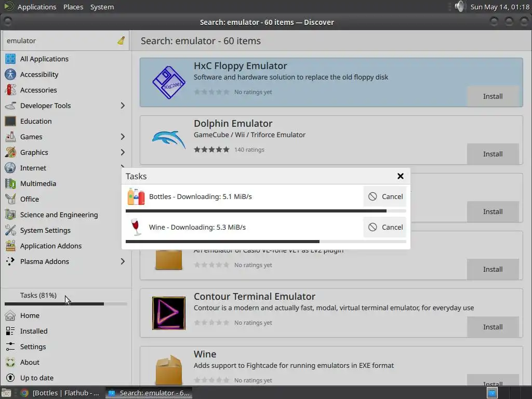The image size is (532, 399).
Task: Click the Graphics palette icon
Action: 10,152
